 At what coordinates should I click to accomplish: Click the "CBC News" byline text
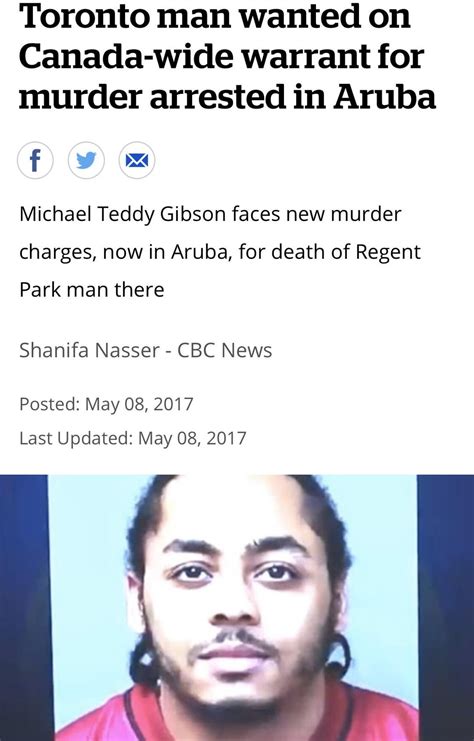(x=224, y=350)
